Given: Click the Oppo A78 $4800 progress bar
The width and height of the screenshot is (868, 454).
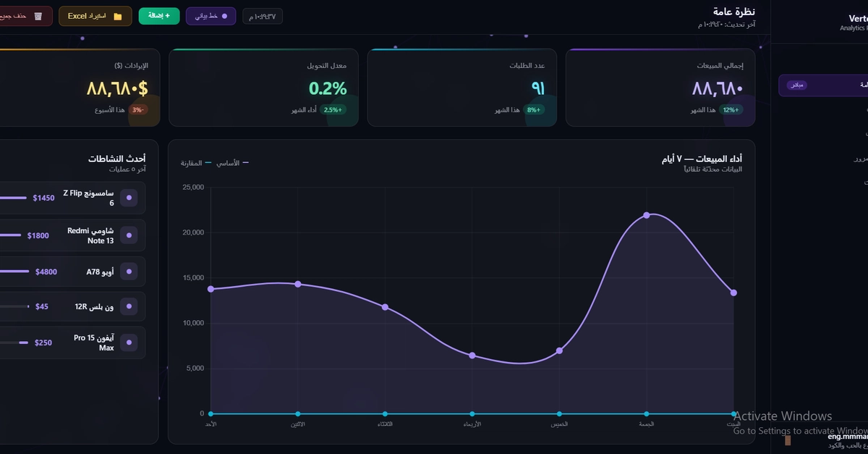Looking at the screenshot, I should tap(14, 272).
